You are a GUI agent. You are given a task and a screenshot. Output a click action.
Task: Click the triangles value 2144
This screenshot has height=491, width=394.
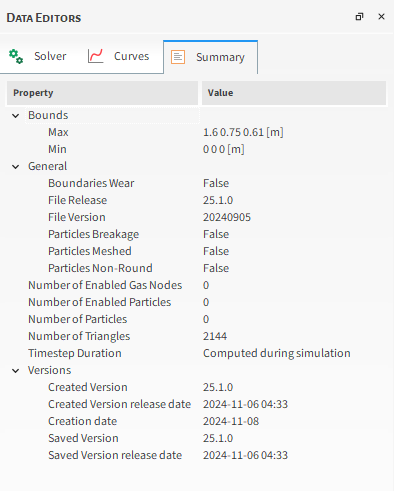[x=215, y=336]
